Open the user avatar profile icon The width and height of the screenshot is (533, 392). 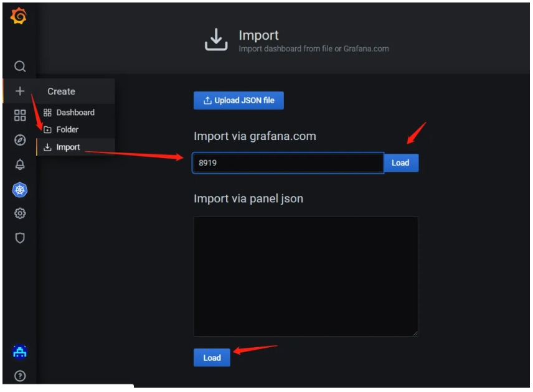click(x=20, y=352)
